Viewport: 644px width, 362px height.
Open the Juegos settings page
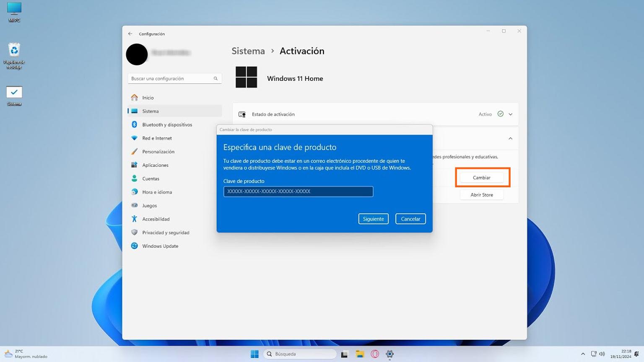149,205
